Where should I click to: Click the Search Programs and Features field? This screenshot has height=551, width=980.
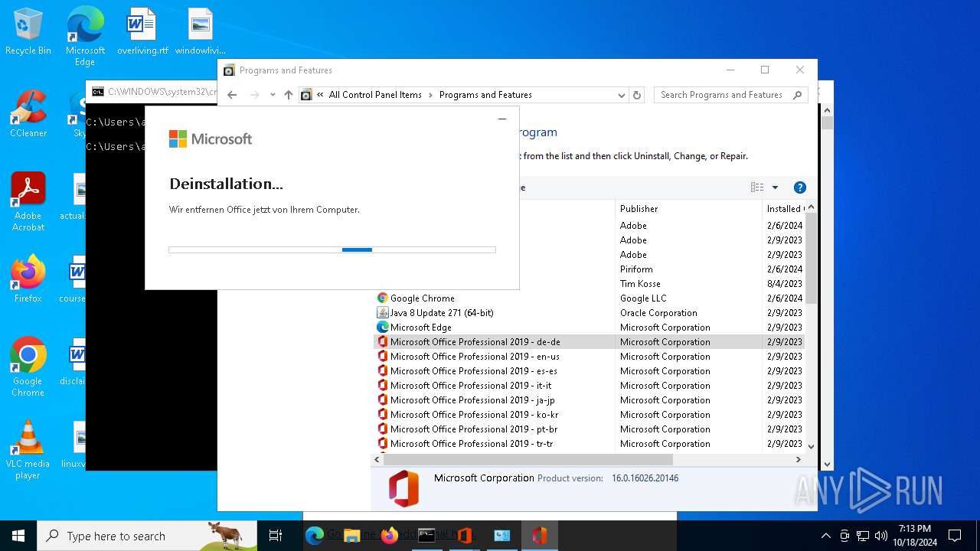(x=731, y=95)
